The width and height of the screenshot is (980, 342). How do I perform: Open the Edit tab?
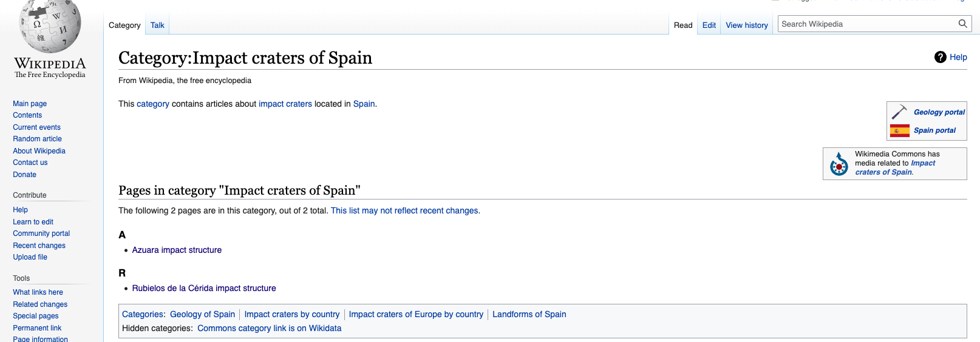coord(709,25)
